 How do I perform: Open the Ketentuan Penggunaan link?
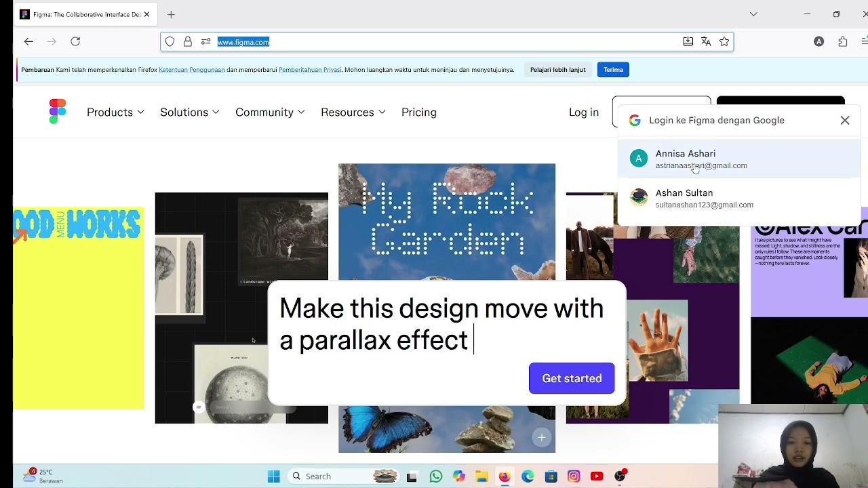point(192,70)
